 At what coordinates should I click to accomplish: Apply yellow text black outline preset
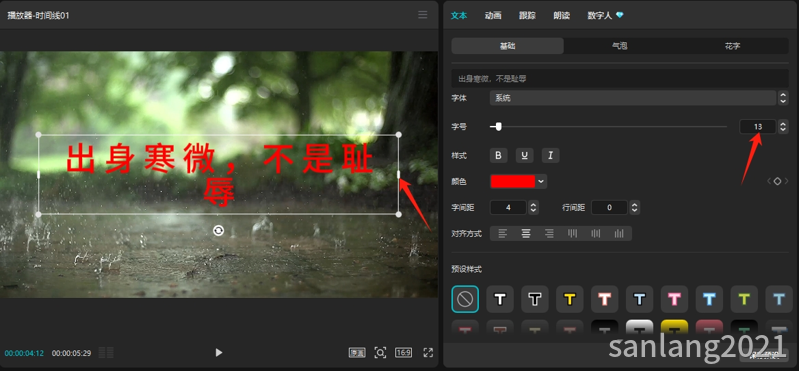569,299
